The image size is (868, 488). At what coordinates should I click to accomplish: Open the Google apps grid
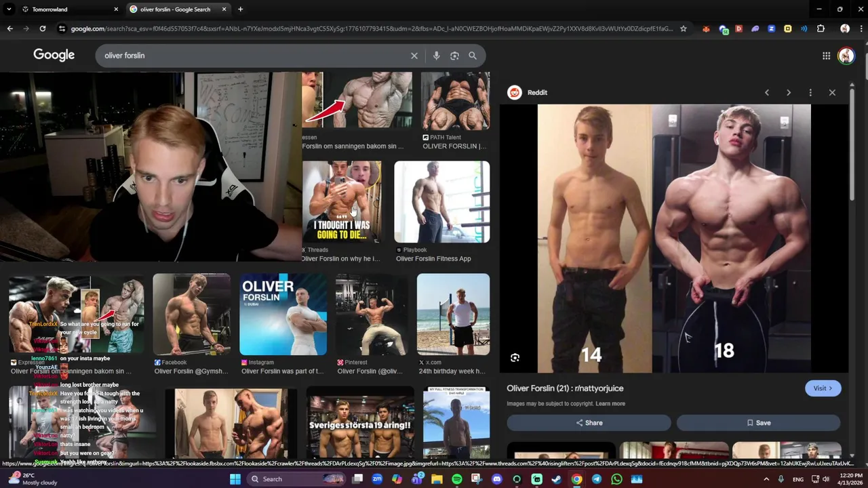pos(826,56)
